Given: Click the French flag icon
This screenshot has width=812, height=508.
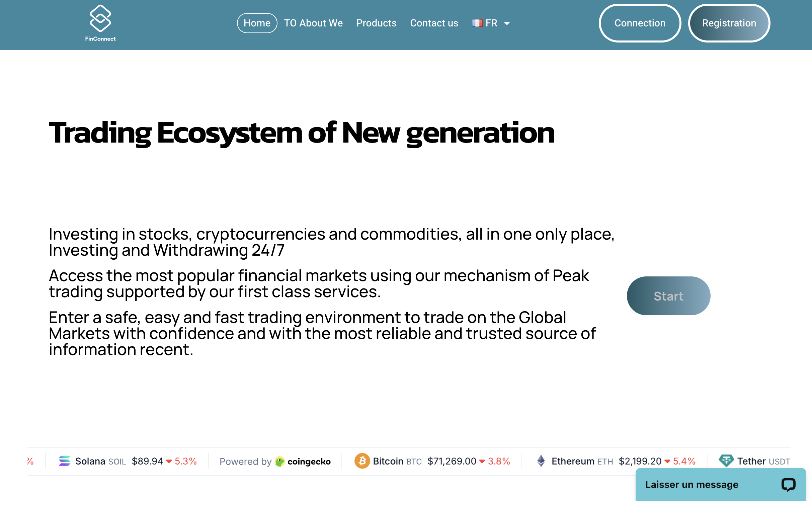Looking at the screenshot, I should [477, 23].
